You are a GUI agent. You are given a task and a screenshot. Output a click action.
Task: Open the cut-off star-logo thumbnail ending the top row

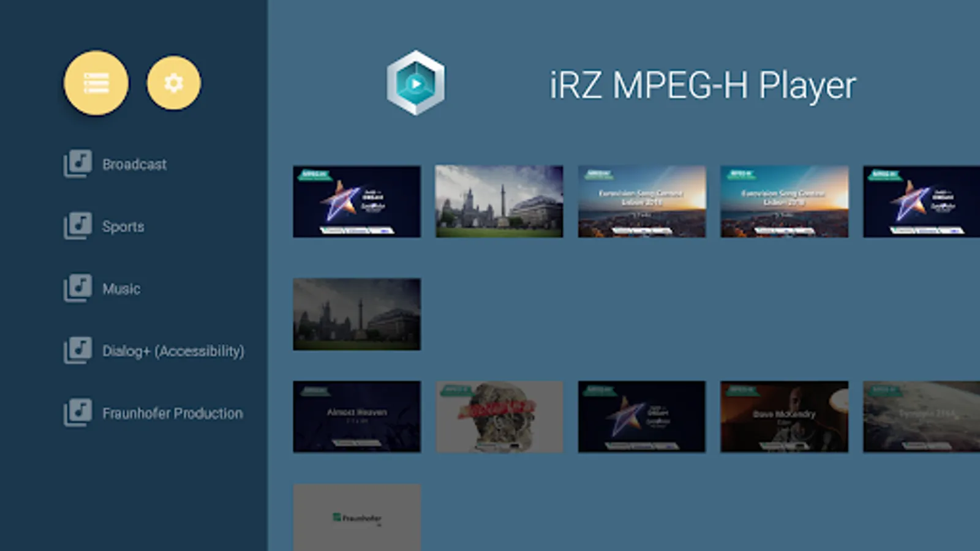click(x=921, y=201)
